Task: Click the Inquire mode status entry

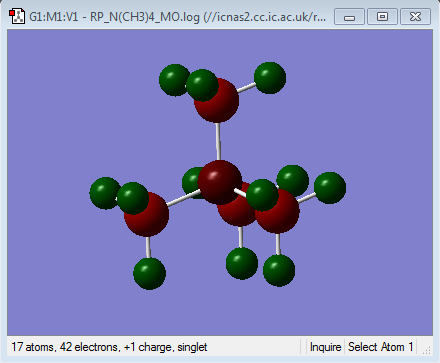Action: pyautogui.click(x=325, y=347)
